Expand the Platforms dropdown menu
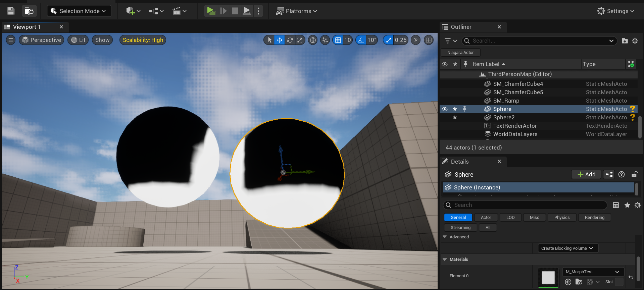 [x=297, y=11]
